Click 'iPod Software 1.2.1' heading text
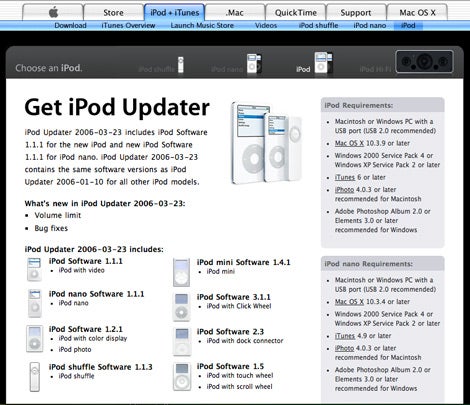The image size is (470, 405). (x=86, y=329)
